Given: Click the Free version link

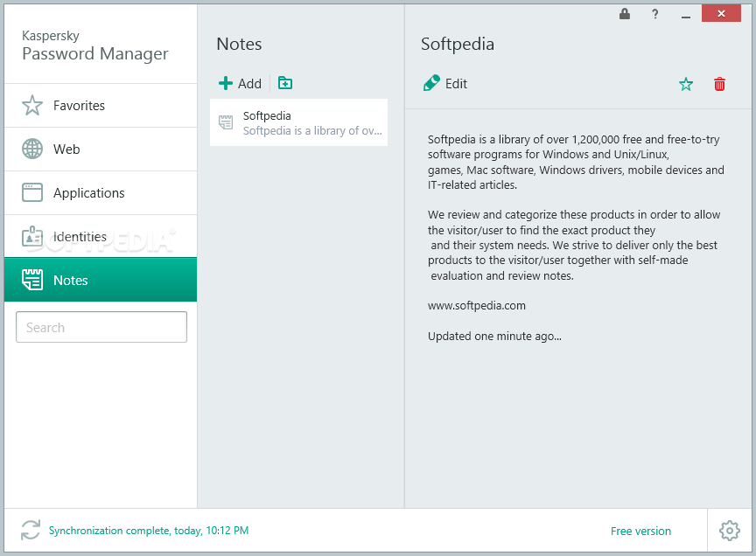Looking at the screenshot, I should tap(640, 531).
